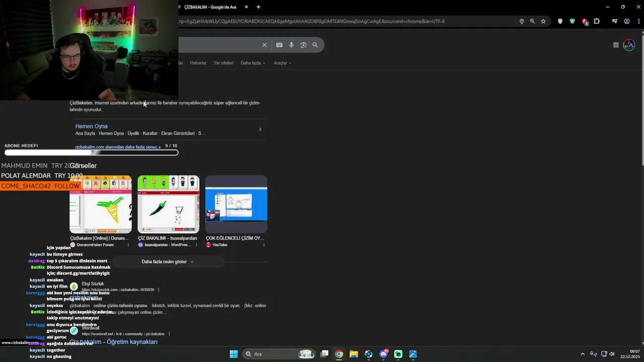Expand the Hemen Oyna row chevron
Image resolution: width=644 pixels, height=362 pixels.
point(260,129)
